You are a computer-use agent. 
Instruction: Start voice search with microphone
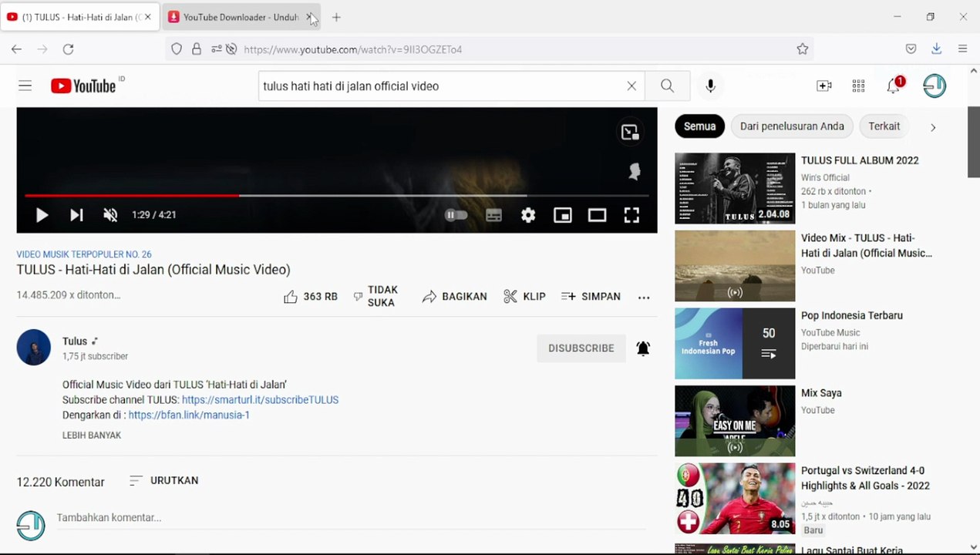(710, 86)
